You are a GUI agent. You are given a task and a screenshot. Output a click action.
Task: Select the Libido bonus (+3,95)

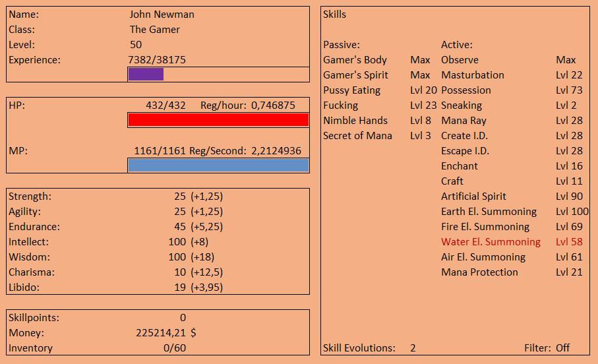(x=207, y=288)
